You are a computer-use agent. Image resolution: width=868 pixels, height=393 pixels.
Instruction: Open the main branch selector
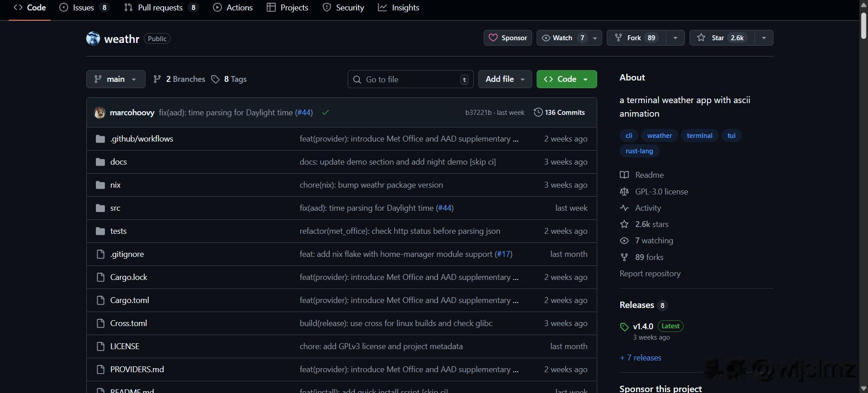pos(116,79)
